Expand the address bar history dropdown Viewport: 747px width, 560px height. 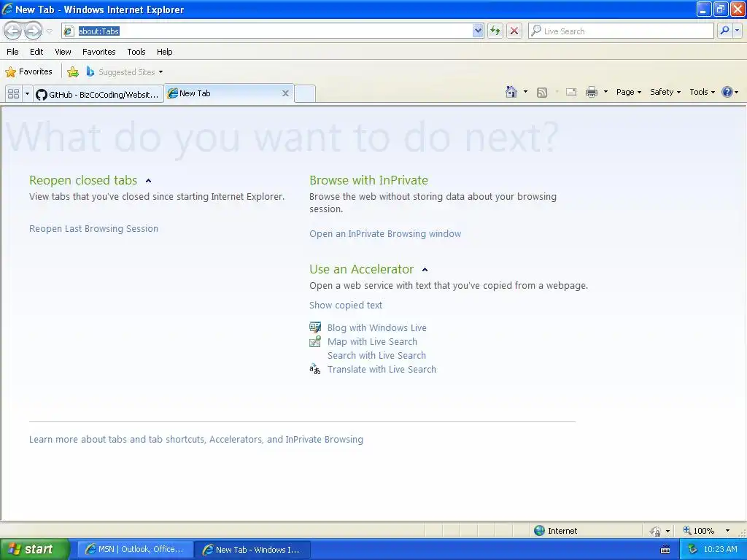point(478,31)
